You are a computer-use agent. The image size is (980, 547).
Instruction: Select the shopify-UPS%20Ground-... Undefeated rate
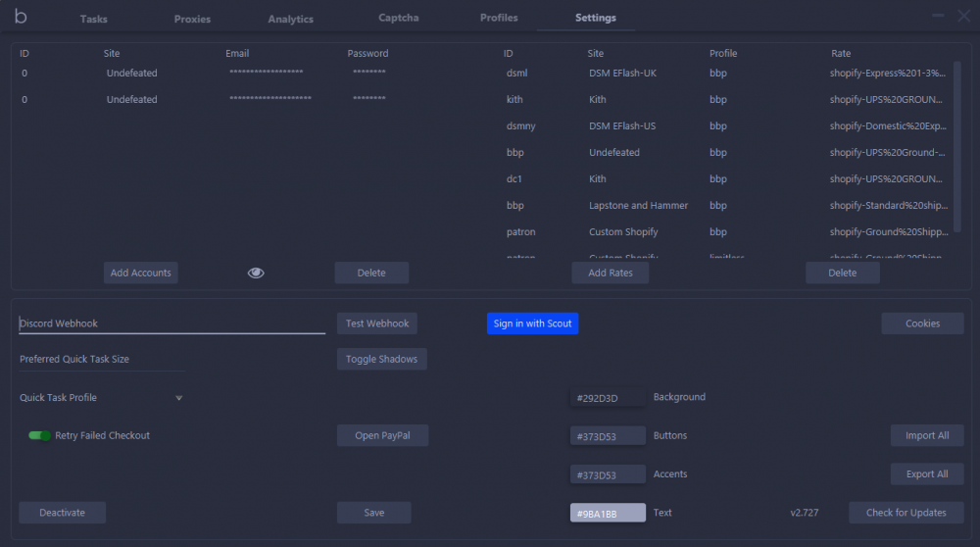[x=887, y=153]
